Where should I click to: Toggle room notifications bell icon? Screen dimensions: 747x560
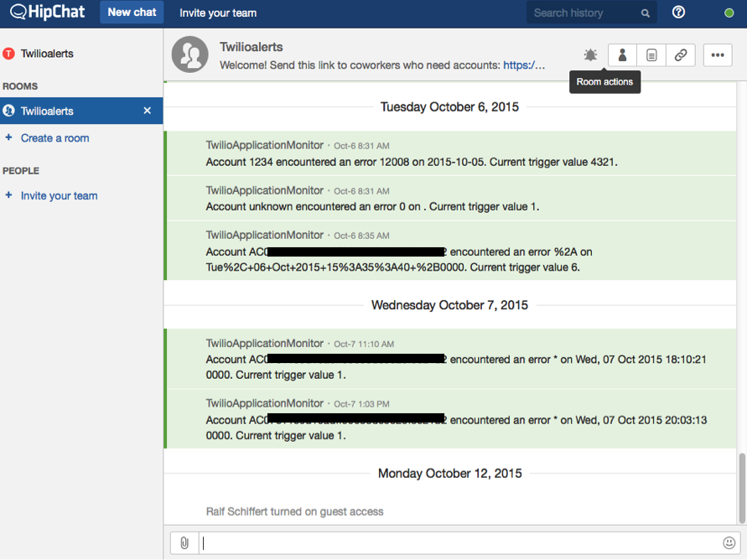pos(590,54)
